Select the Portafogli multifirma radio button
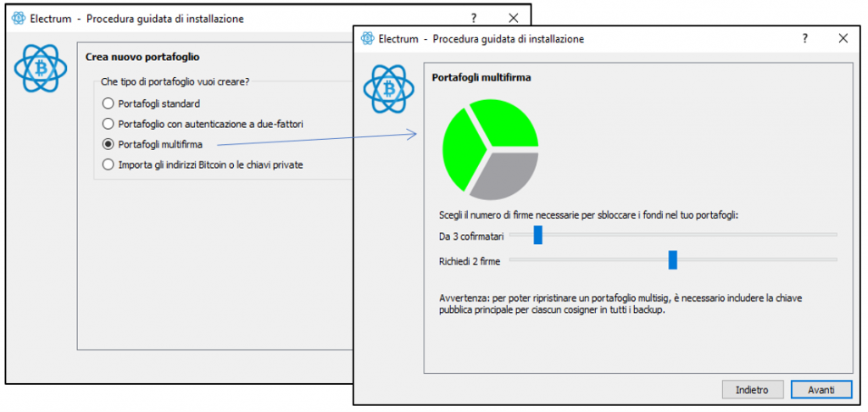 click(x=108, y=144)
